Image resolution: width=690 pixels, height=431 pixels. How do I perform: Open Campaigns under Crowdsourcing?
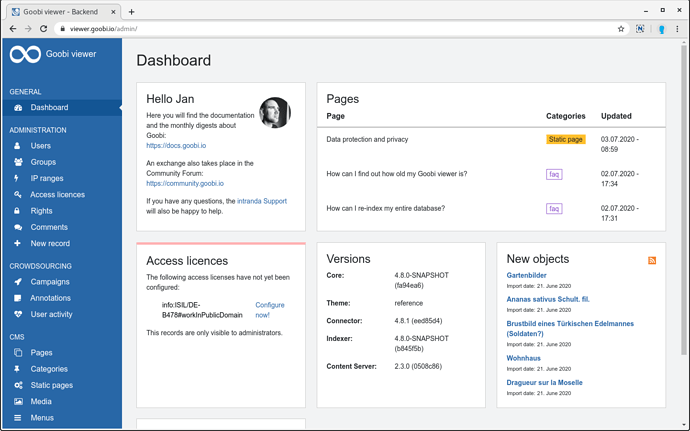tap(50, 282)
